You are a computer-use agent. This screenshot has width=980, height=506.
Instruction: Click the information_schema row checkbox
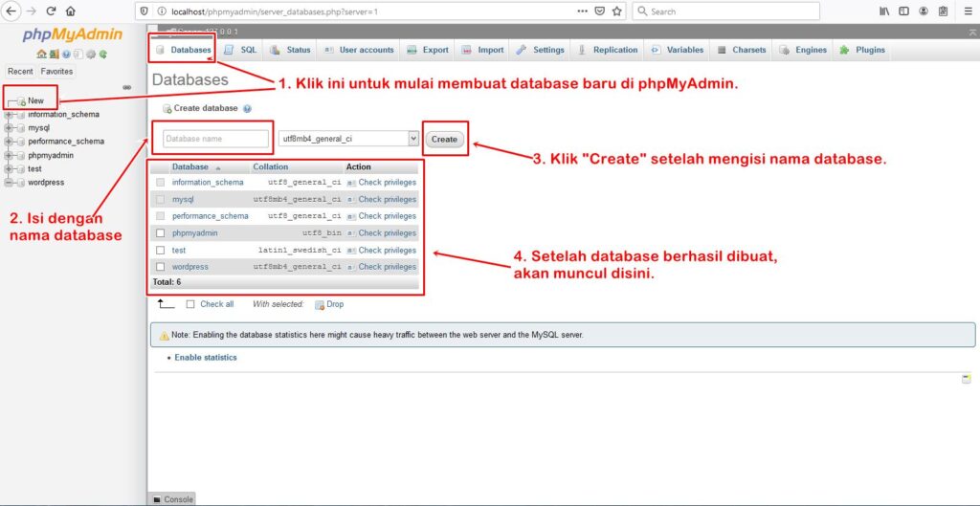(x=160, y=183)
